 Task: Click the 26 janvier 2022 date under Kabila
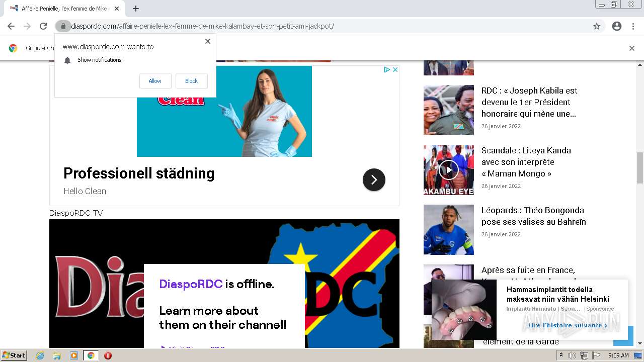click(x=501, y=126)
